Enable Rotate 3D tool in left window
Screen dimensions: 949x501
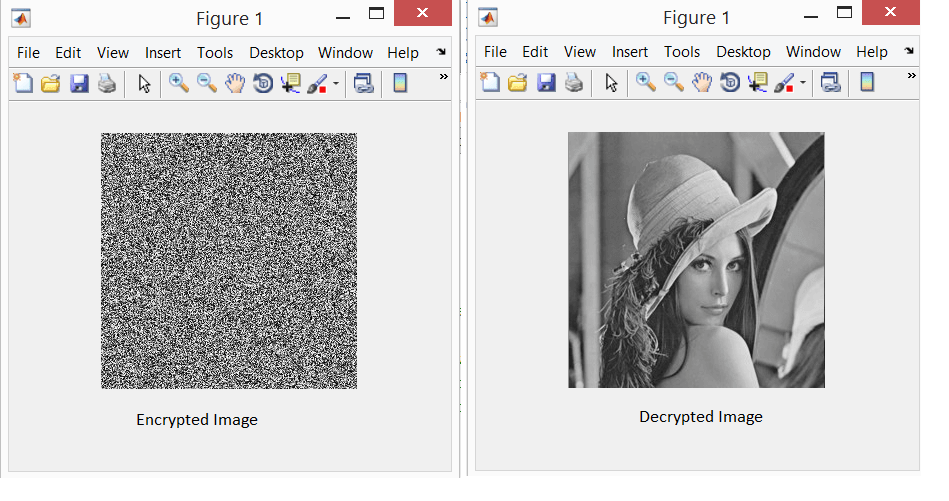(263, 83)
